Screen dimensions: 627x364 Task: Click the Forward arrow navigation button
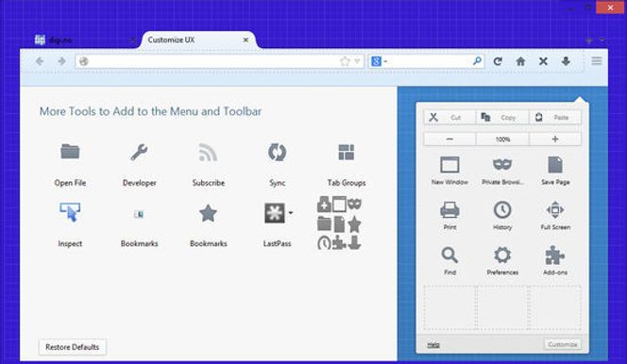tap(61, 61)
